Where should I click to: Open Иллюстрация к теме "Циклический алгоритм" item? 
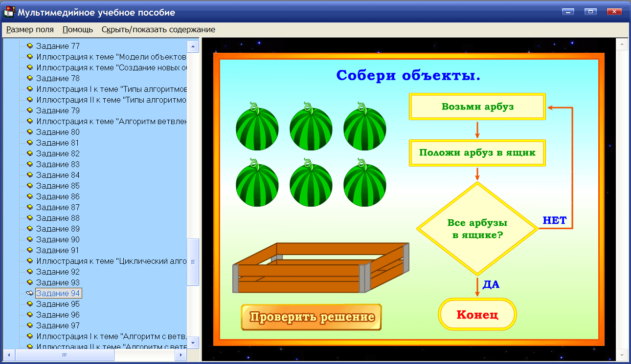(x=112, y=261)
